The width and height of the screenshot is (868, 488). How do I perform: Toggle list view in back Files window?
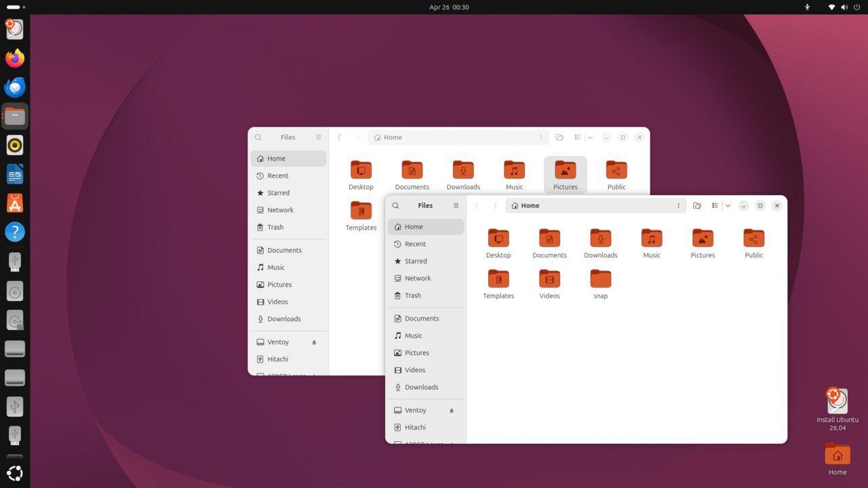[x=577, y=137]
